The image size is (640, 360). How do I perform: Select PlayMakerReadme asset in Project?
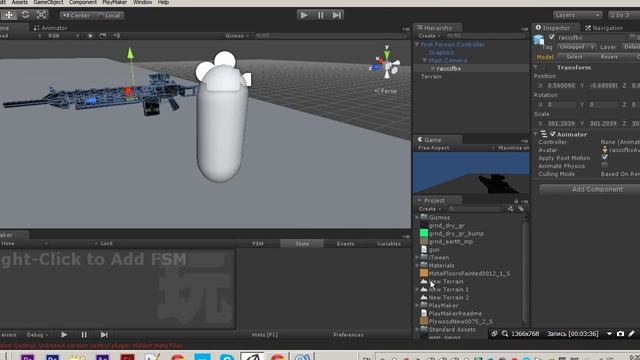pyautogui.click(x=451, y=313)
